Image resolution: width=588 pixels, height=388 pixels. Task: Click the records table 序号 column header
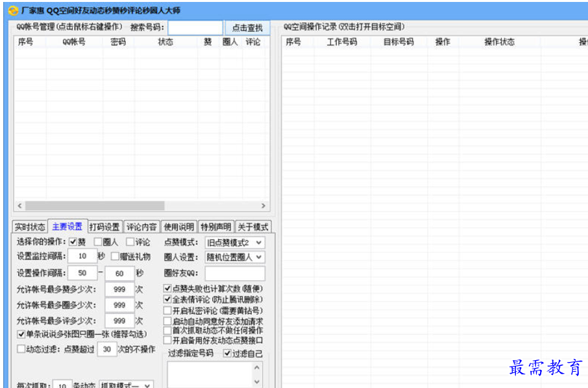(293, 42)
